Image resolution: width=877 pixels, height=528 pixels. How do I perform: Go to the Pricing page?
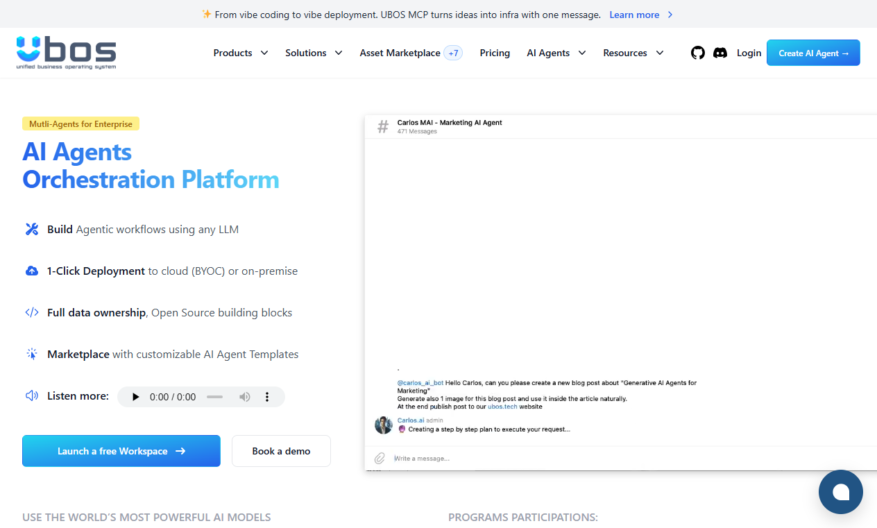[x=494, y=53]
